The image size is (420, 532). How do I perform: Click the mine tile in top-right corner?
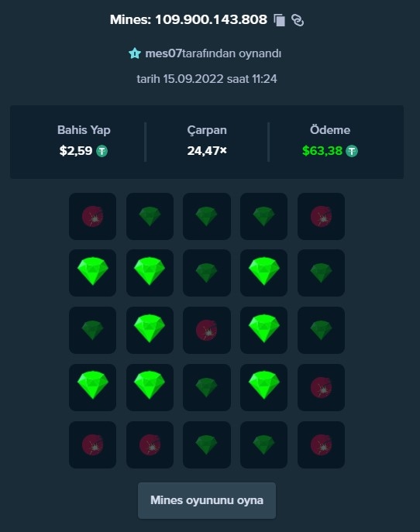321,217
